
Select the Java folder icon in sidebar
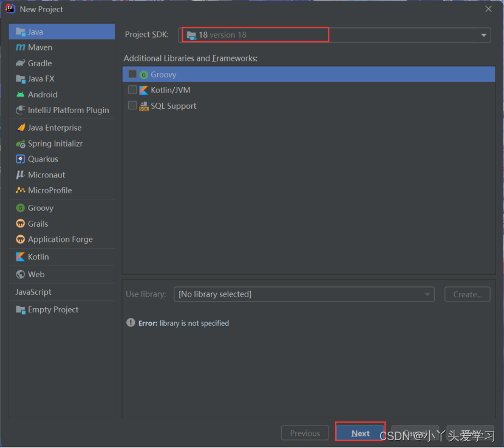[x=21, y=32]
